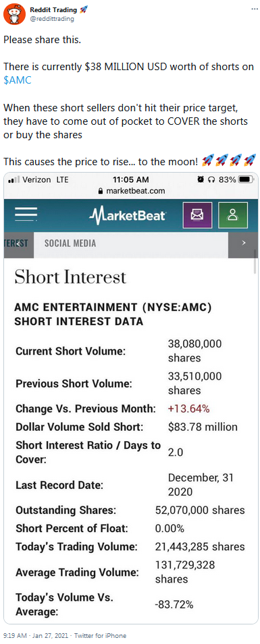Open the @reddittrading handle link
The height and width of the screenshot is (644, 260).
(52, 18)
